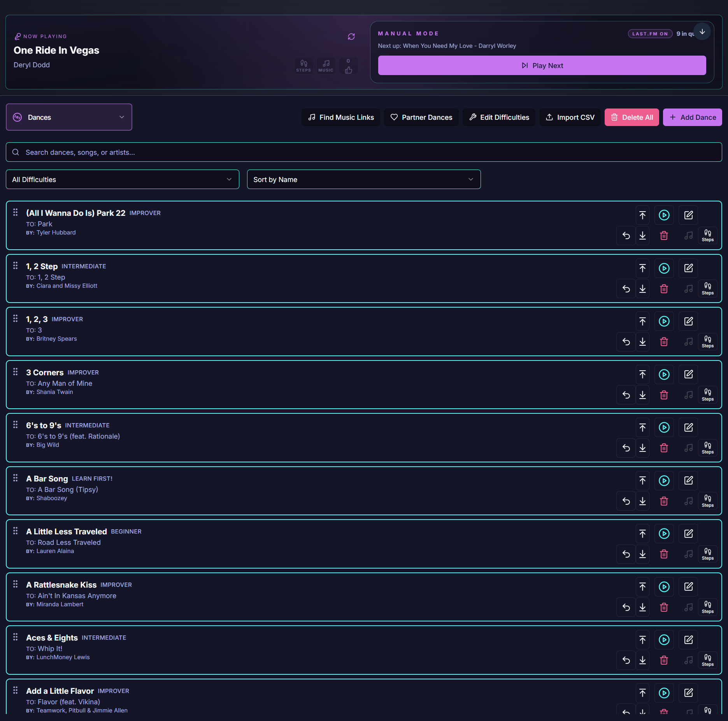Edit the "3 Corners" dance entry

[x=688, y=374]
